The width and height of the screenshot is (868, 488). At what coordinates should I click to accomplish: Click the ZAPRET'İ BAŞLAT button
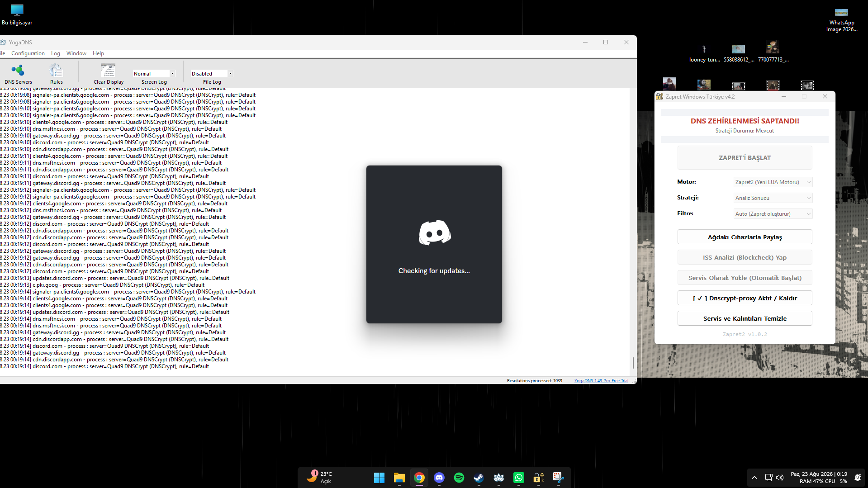(x=745, y=158)
